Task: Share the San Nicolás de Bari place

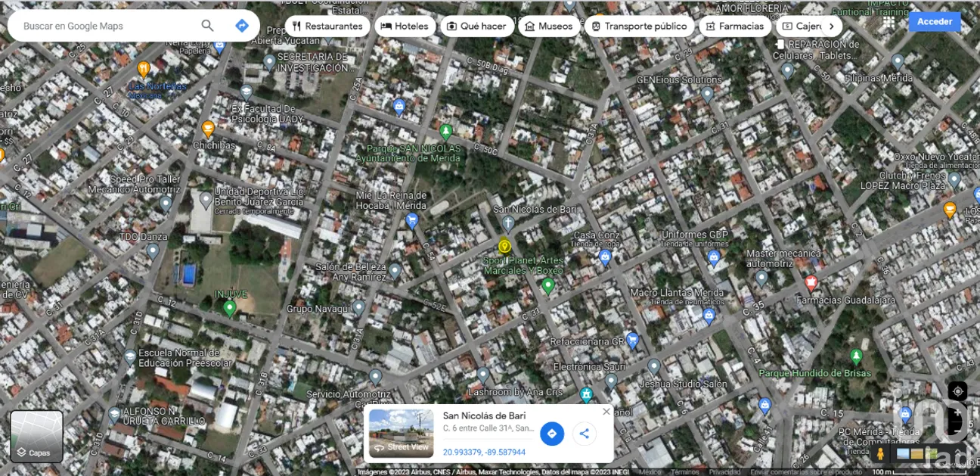Action: [x=584, y=434]
